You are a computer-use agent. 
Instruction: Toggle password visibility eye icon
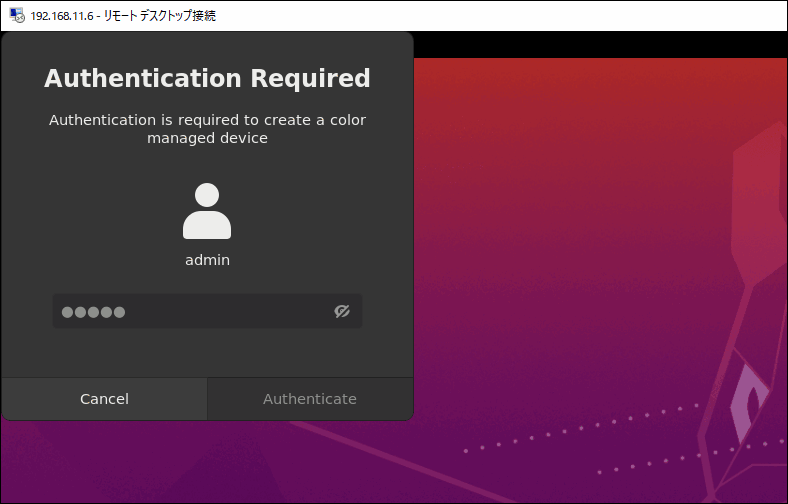(x=342, y=312)
